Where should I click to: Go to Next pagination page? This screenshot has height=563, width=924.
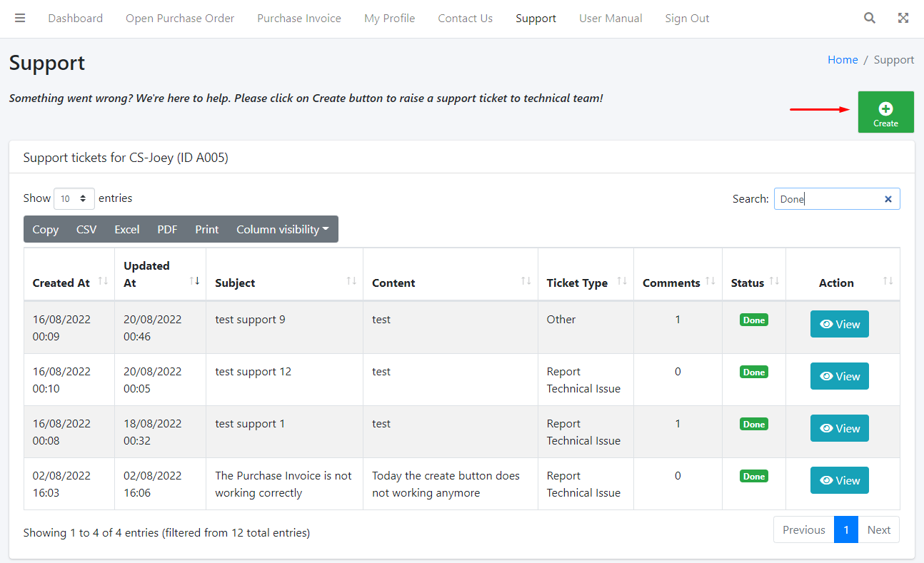coord(878,530)
